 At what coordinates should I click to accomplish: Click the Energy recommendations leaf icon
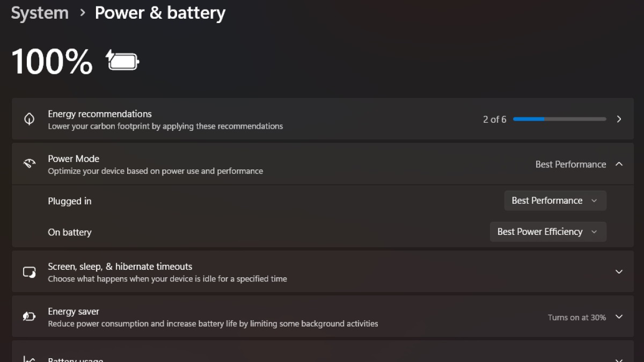pos(29,119)
